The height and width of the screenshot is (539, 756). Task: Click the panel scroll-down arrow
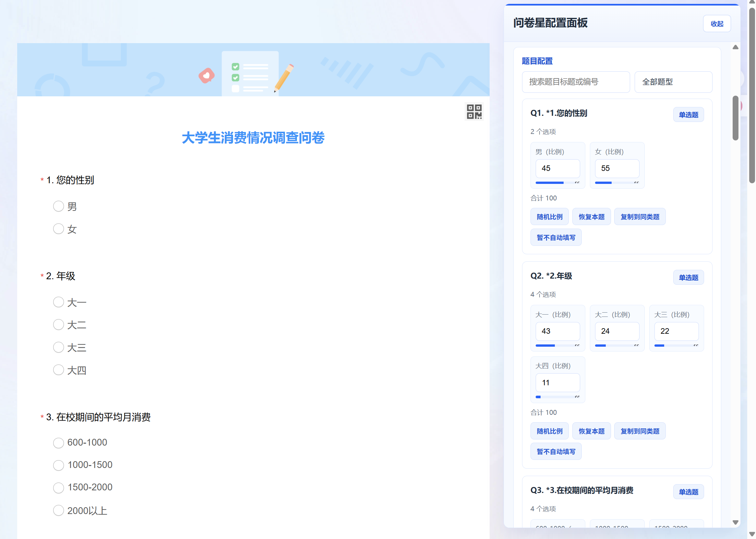click(x=736, y=522)
